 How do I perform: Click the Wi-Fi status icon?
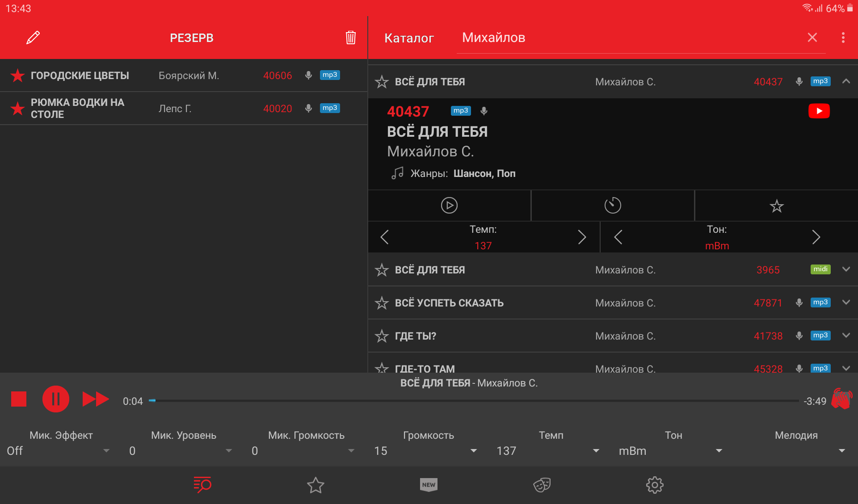(x=808, y=8)
